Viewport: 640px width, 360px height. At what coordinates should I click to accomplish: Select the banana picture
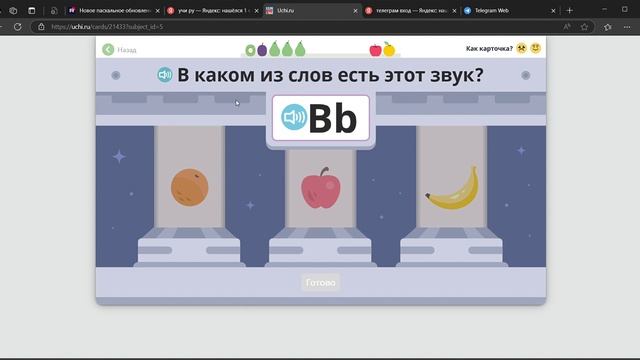coord(452,188)
